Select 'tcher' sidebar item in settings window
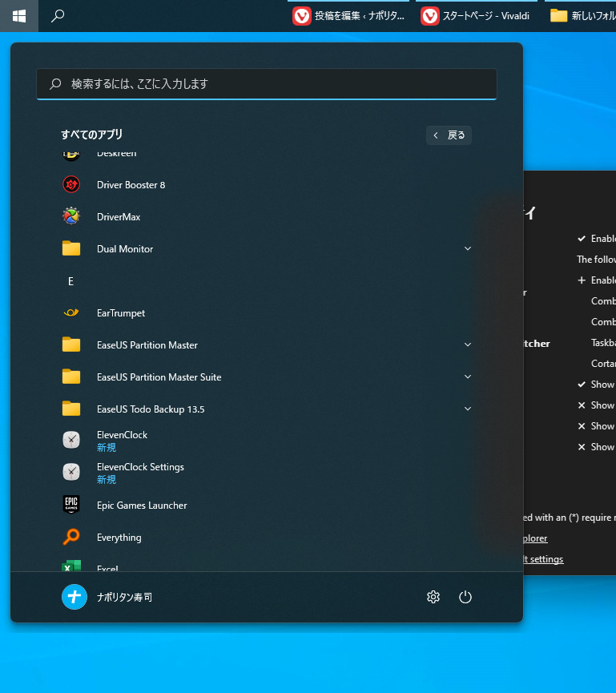 537,344
